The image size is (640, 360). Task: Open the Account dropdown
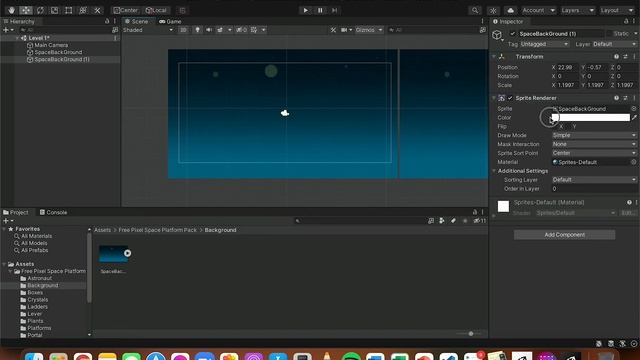tap(538, 10)
